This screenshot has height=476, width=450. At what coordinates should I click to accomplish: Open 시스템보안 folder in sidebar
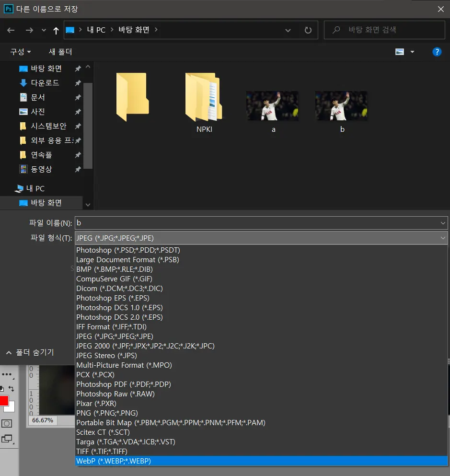[x=48, y=126]
